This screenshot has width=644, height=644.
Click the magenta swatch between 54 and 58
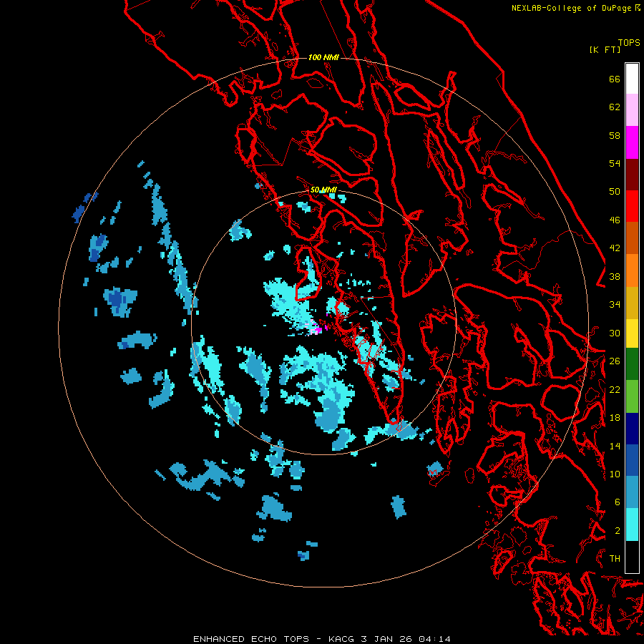(x=632, y=142)
